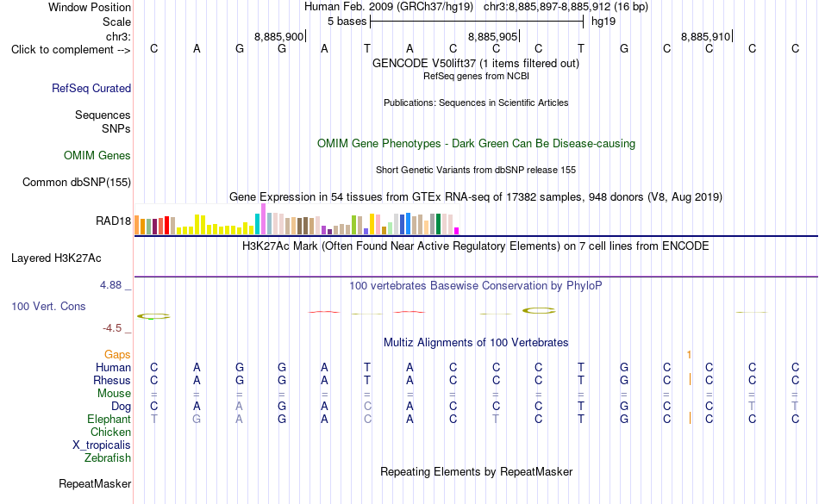Click the 'RefSeq genes from NCBI' title
This screenshot has height=504, width=819.
476,76
